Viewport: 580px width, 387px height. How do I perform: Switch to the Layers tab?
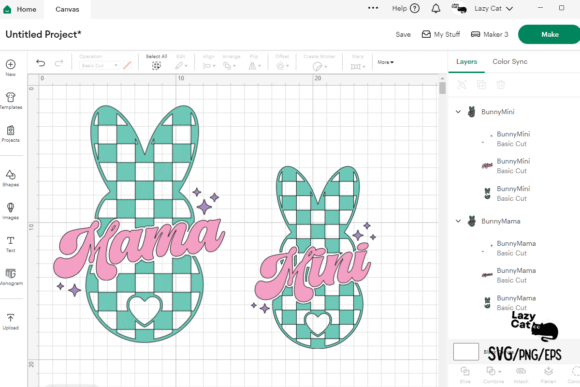[x=466, y=61]
